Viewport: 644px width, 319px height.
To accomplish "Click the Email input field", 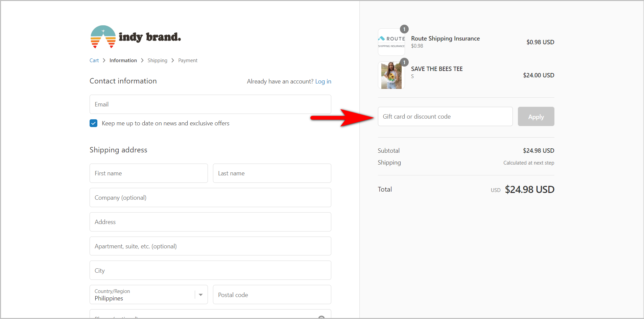I will (210, 104).
